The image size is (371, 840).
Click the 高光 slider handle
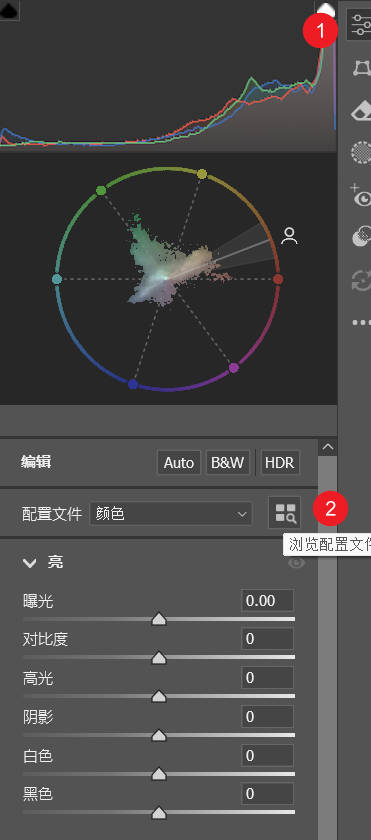coord(159,696)
